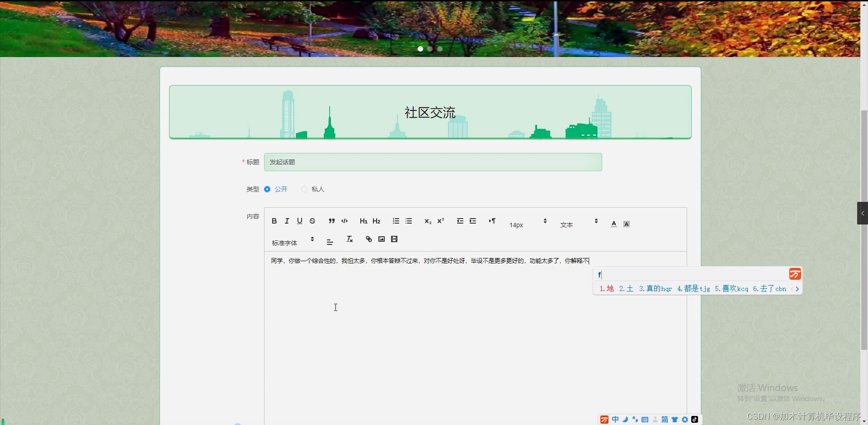Select the 公开 radio button

pyautogui.click(x=267, y=189)
